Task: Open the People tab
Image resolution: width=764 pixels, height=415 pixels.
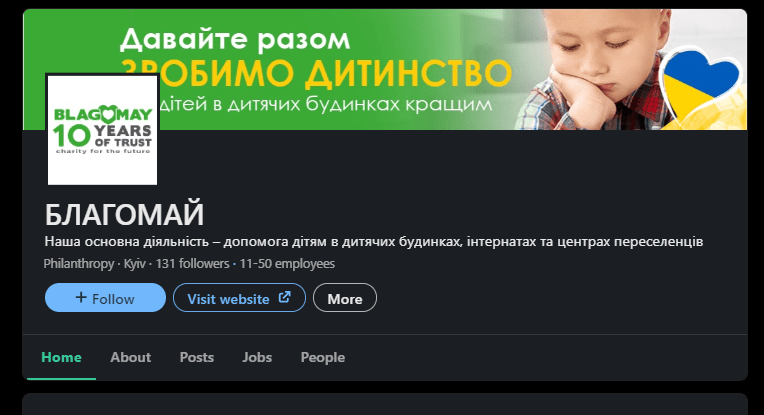Action: (x=323, y=358)
